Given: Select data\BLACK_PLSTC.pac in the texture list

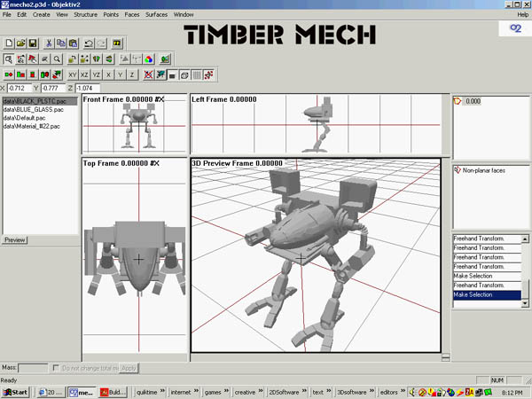Looking at the screenshot, I should (40, 101).
